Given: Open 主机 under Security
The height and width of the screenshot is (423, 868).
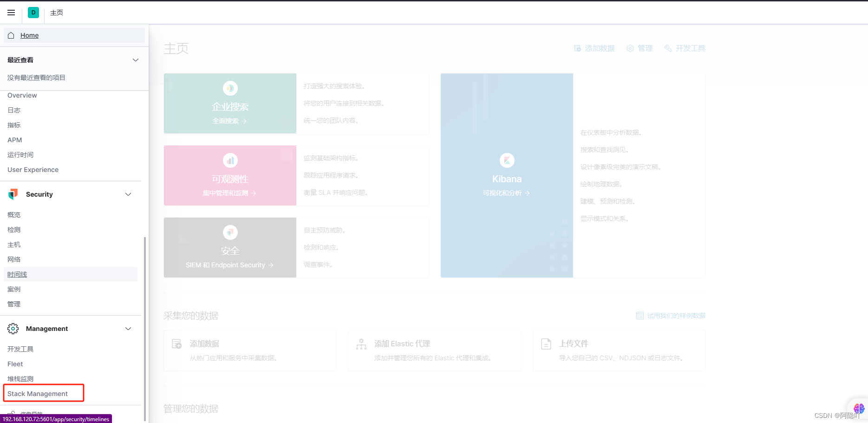Looking at the screenshot, I should (14, 245).
